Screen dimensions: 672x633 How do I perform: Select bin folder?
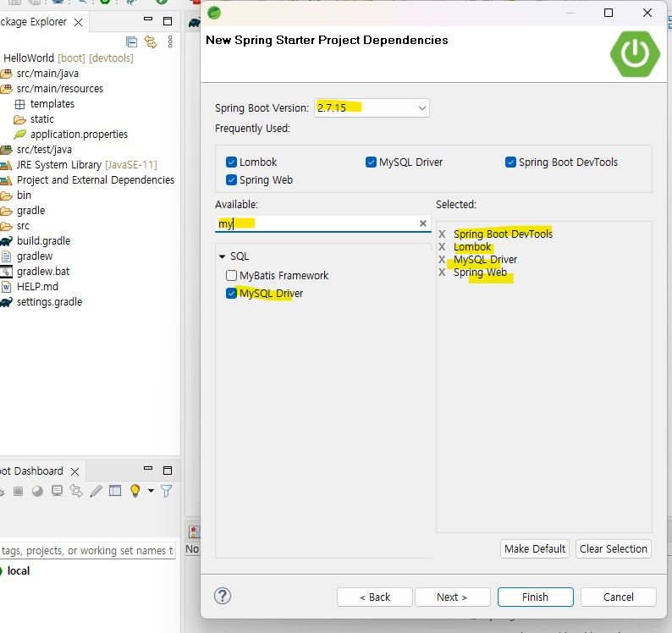click(x=24, y=195)
